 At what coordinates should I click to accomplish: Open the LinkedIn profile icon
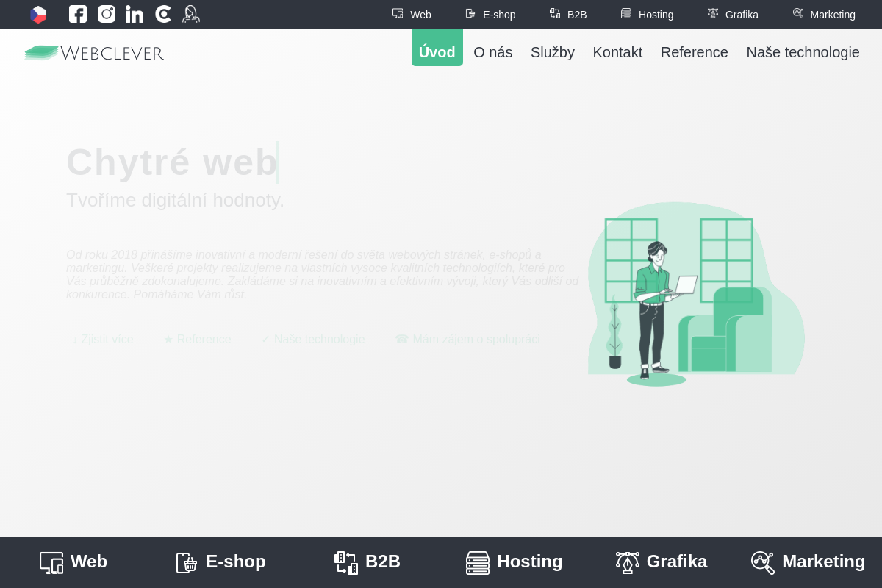(x=135, y=14)
